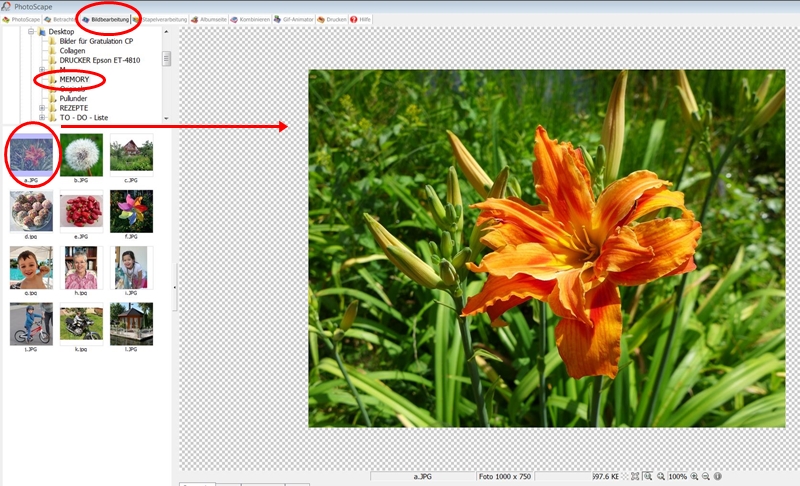Select the MEMORY folder
The width and height of the screenshot is (800, 486).
click(74, 79)
